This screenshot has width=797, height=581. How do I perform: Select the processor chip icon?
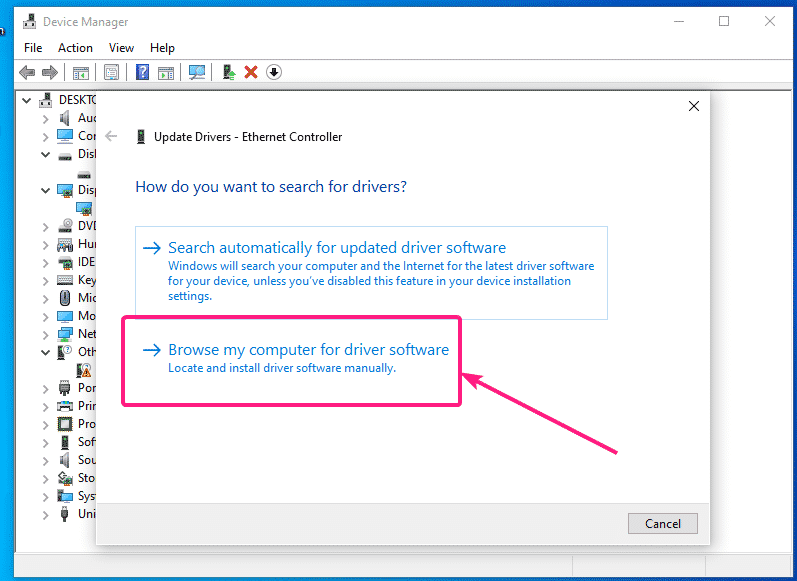[65, 424]
